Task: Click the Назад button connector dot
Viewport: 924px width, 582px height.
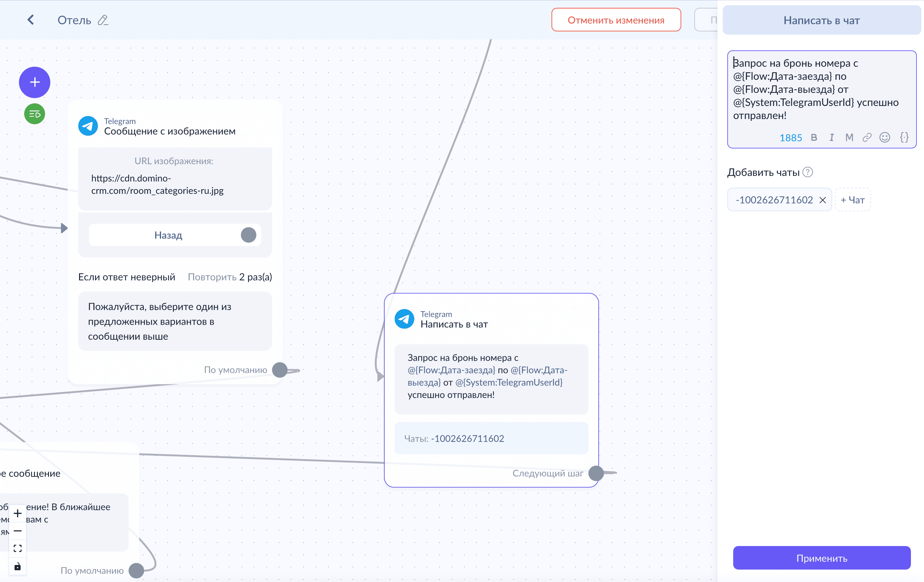Action: 249,235
